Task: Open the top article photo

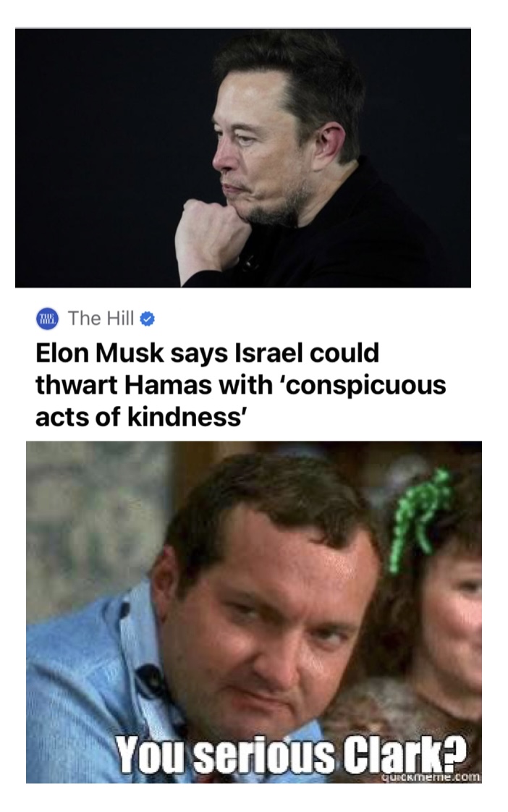Action: click(x=243, y=158)
